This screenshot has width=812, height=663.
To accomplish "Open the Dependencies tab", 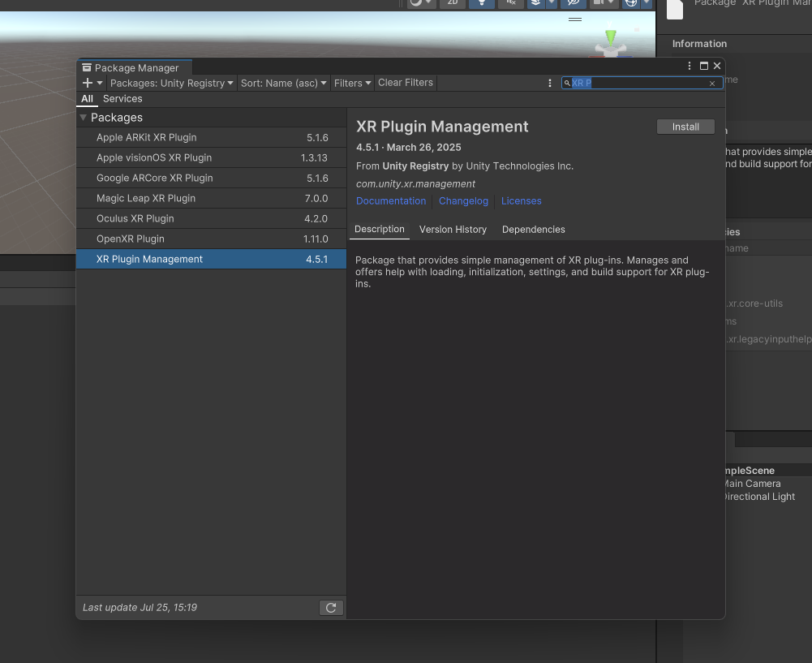I will point(533,230).
